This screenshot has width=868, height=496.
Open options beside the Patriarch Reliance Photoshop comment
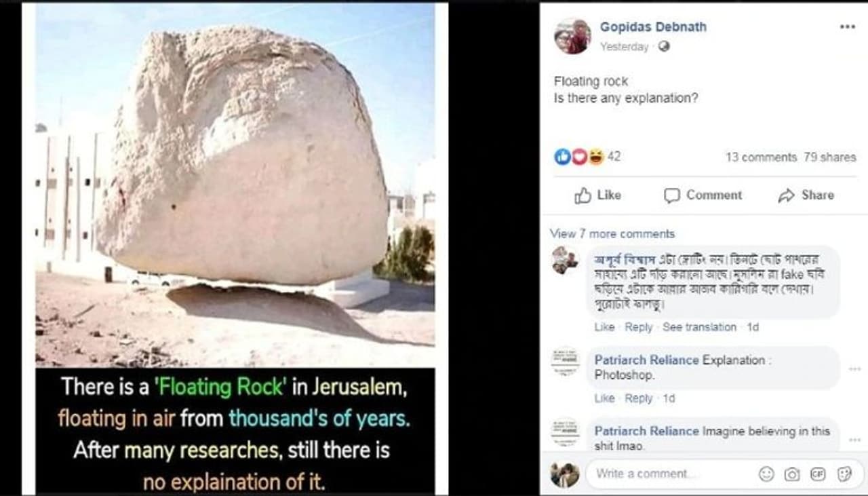pyautogui.click(x=854, y=368)
